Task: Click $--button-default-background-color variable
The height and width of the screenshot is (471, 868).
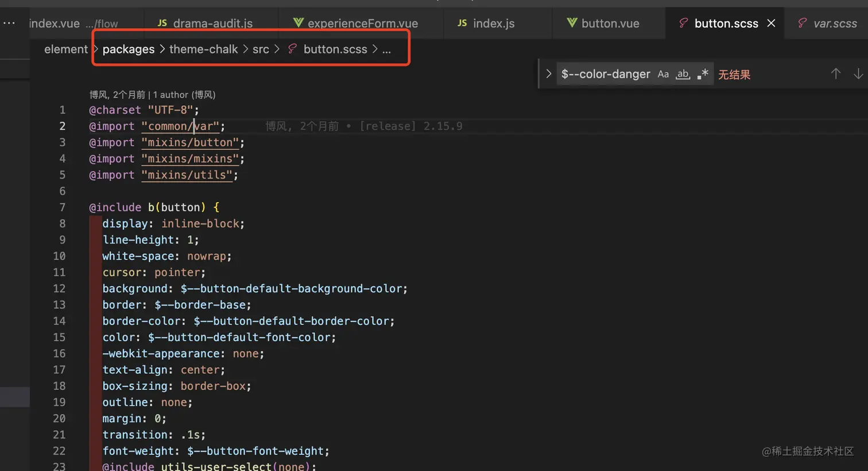Action: pyautogui.click(x=291, y=288)
